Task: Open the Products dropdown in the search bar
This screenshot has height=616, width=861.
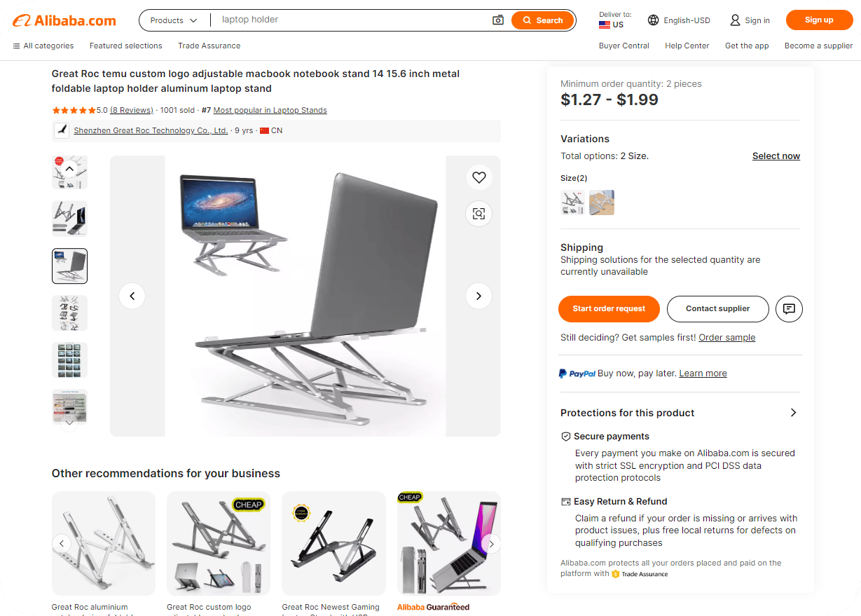Action: click(x=174, y=20)
